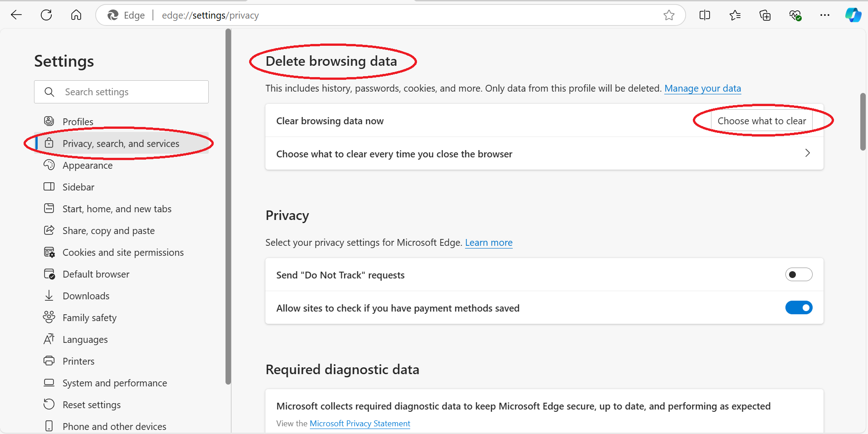The width and height of the screenshot is (868, 434).
Task: Open Browser essentials heart icon
Action: pos(795,15)
